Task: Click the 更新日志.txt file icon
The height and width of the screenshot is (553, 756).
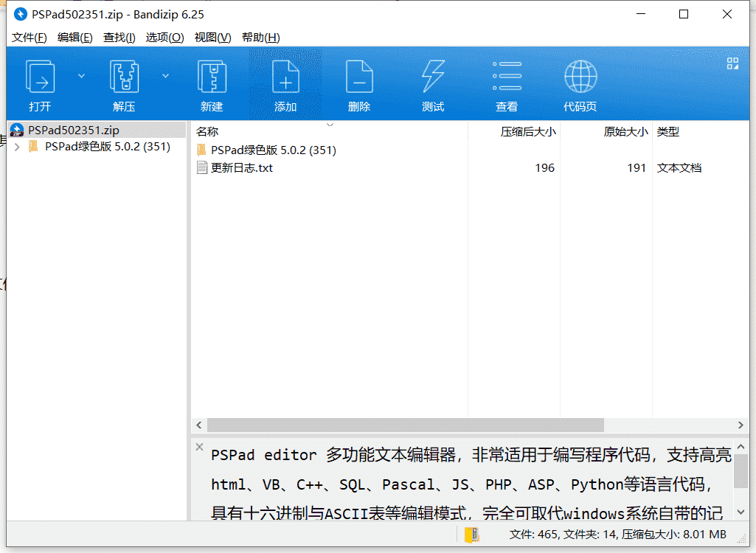Action: coord(202,168)
